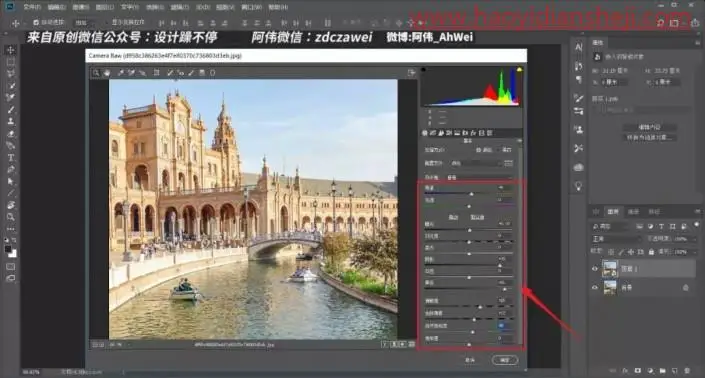This screenshot has height=378, width=705.
Task: Click the delete layer trash icon
Action: pos(687,371)
